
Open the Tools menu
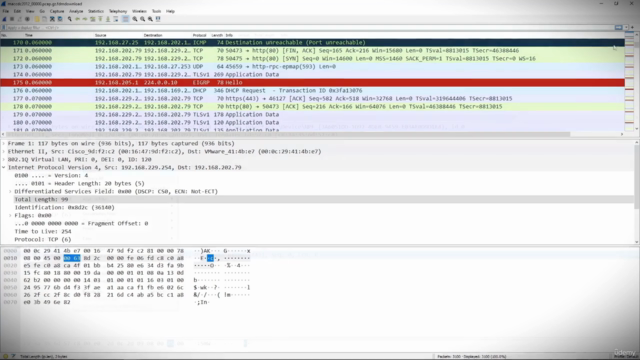(156, 11)
